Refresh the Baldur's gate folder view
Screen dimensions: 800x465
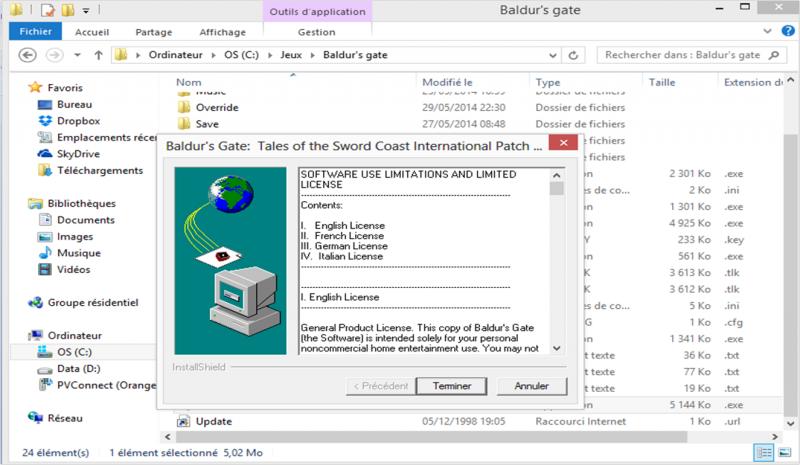(573, 55)
